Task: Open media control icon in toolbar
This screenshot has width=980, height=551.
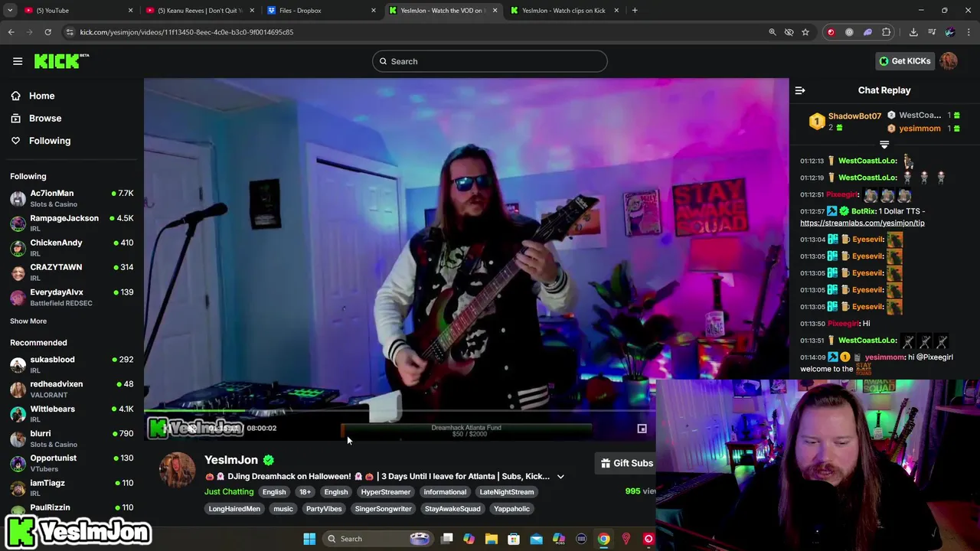Action: [x=932, y=32]
